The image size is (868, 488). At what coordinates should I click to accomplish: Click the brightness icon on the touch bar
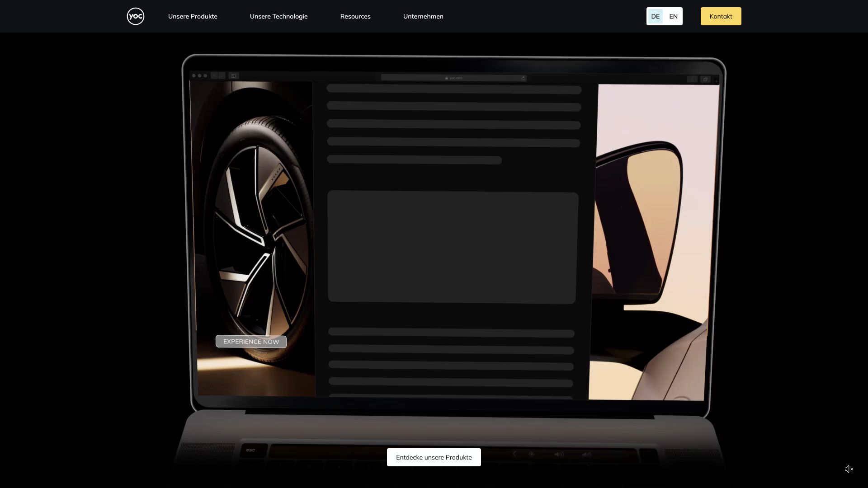pyautogui.click(x=532, y=454)
